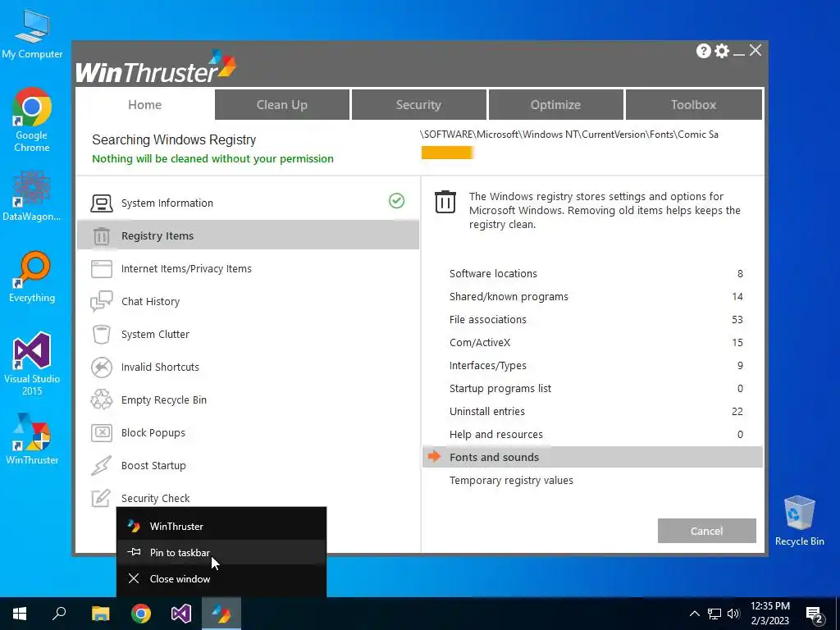Click the Block Popups icon
840x630 pixels.
pyautogui.click(x=101, y=433)
